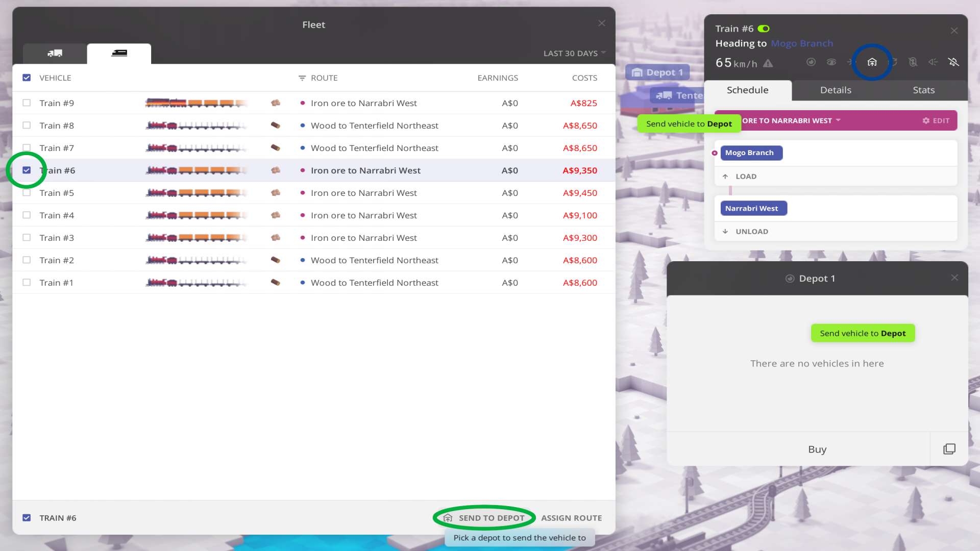Open the Details tab

point(836,90)
